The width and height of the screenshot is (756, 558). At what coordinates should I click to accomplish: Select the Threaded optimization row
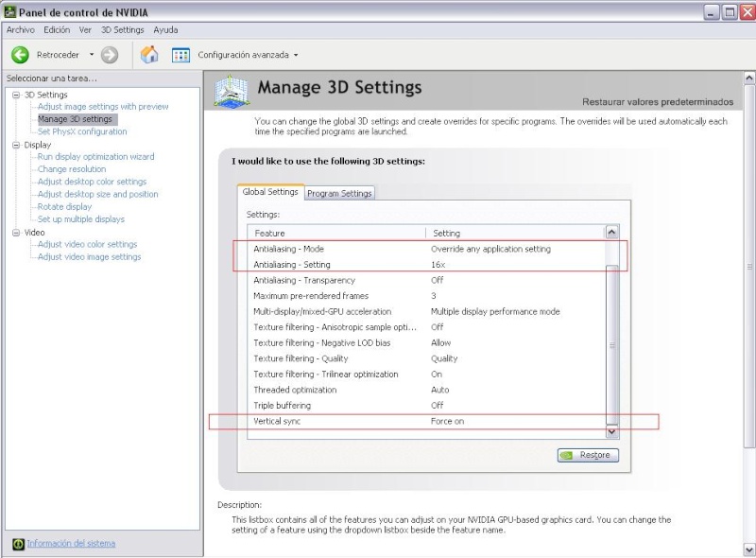(x=427, y=390)
